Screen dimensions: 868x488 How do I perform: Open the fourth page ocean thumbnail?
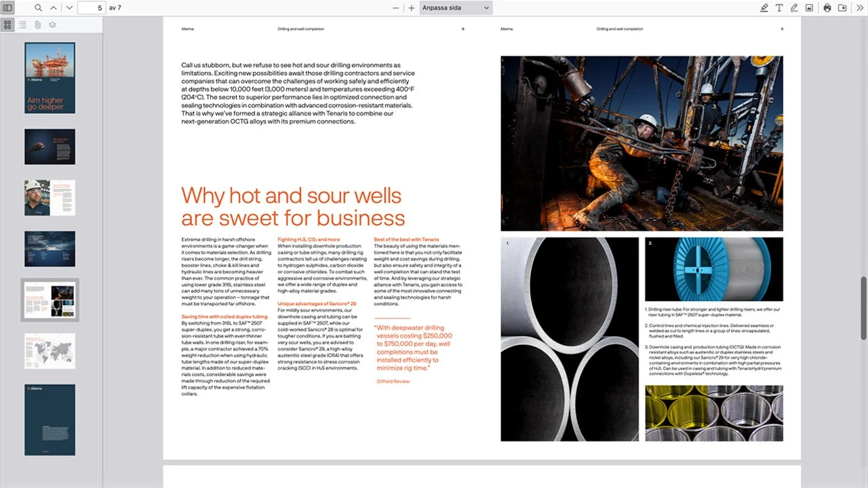coord(50,249)
